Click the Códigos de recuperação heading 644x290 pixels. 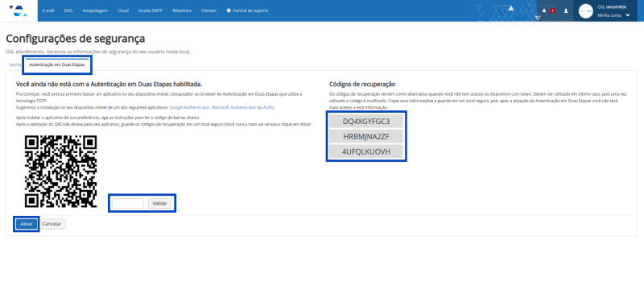362,85
